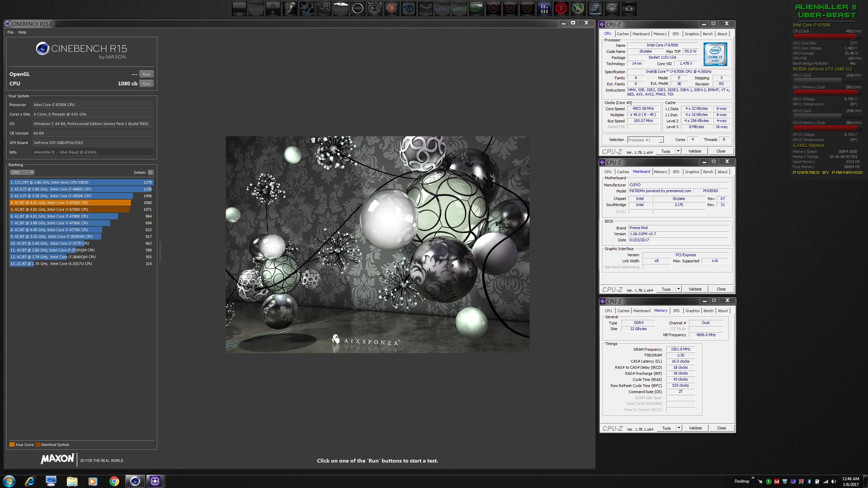Open Tools dropdown arrow in CPU-Z processor window

[678, 151]
